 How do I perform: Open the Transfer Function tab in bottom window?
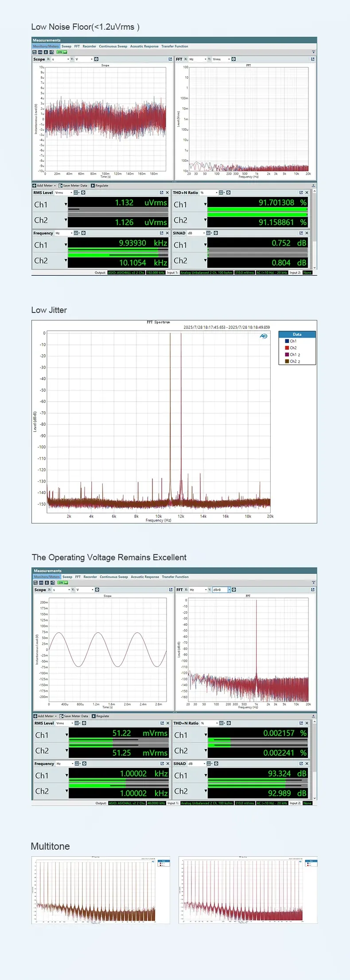(175, 577)
